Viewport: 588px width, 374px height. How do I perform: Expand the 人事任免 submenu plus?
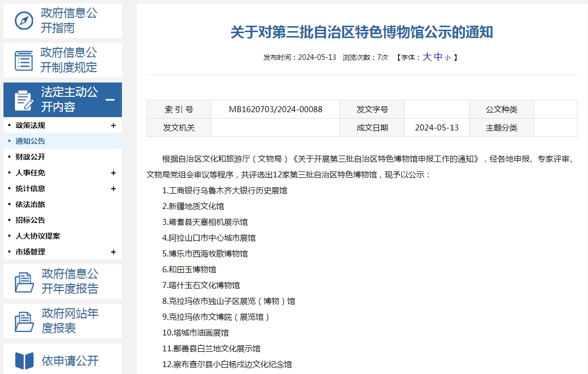click(x=113, y=173)
